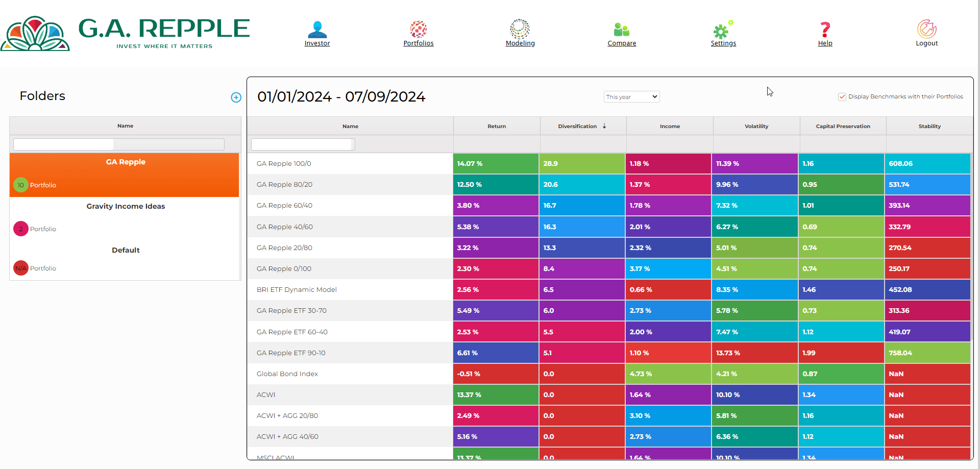
Task: Focus the folder name filter field
Action: [x=118, y=144]
